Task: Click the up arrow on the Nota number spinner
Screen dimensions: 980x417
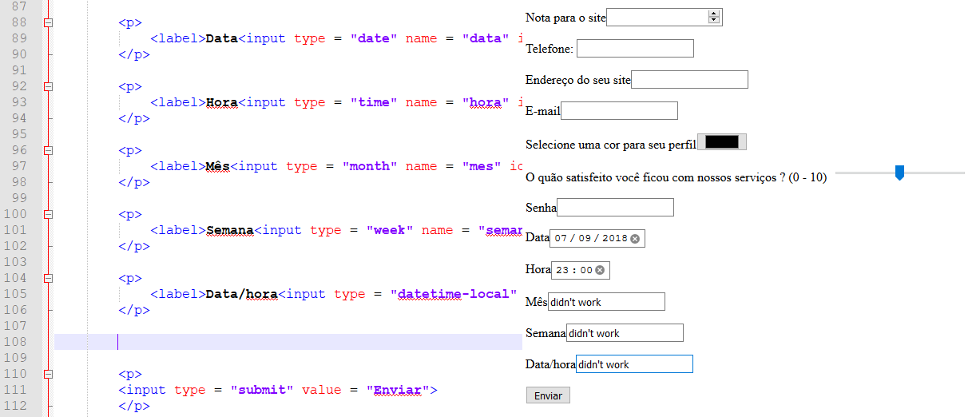Action: coord(713,14)
